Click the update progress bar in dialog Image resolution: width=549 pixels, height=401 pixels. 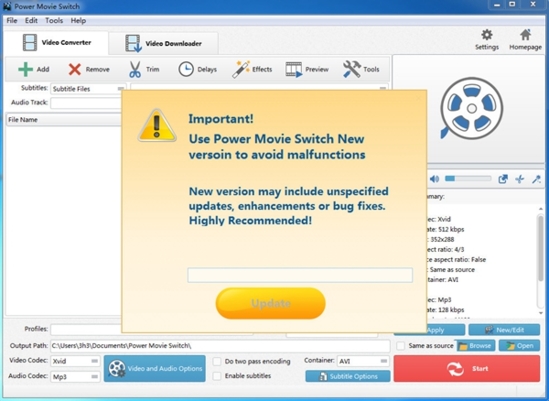(300, 275)
